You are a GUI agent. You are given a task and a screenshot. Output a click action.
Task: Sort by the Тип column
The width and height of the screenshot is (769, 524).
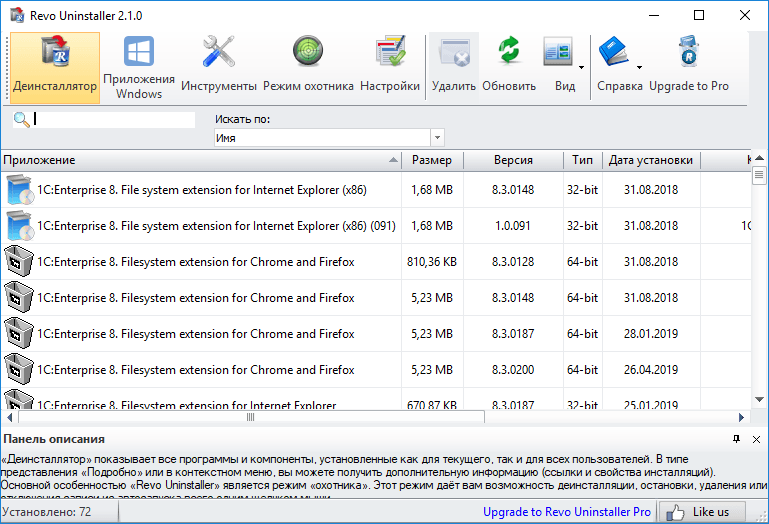click(x=583, y=160)
